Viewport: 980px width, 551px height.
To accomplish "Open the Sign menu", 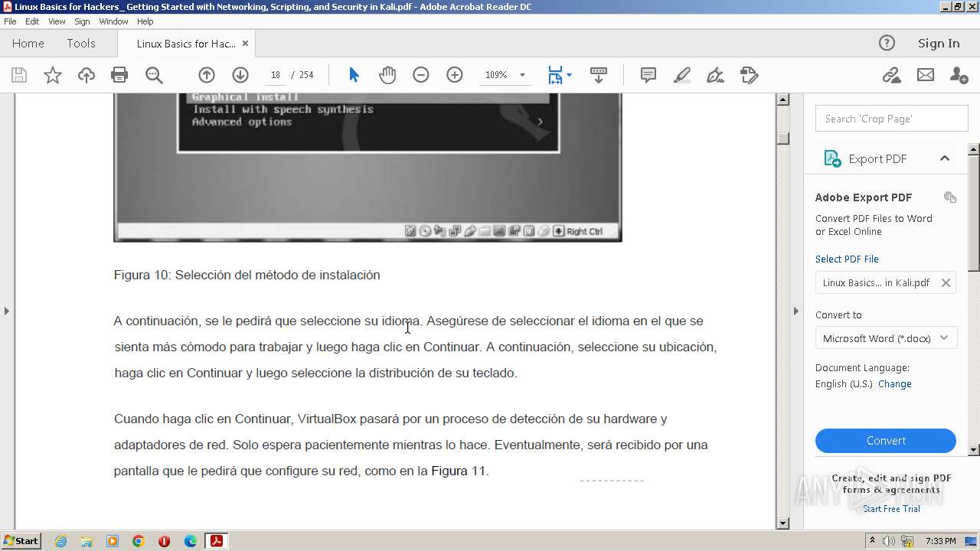I will pos(82,21).
